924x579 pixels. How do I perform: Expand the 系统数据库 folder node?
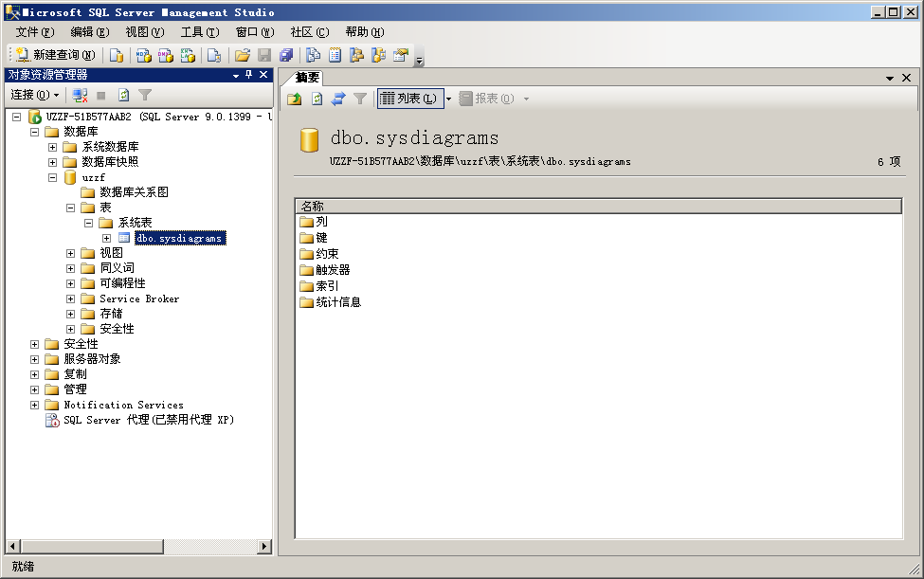52,147
